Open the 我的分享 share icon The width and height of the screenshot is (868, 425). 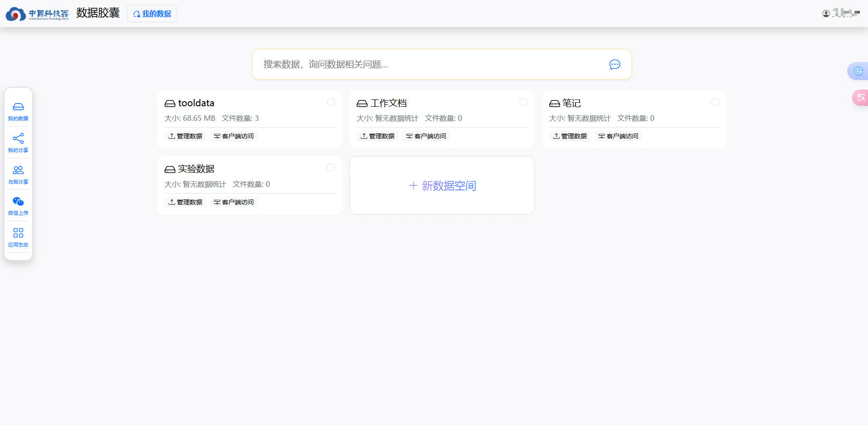18,139
